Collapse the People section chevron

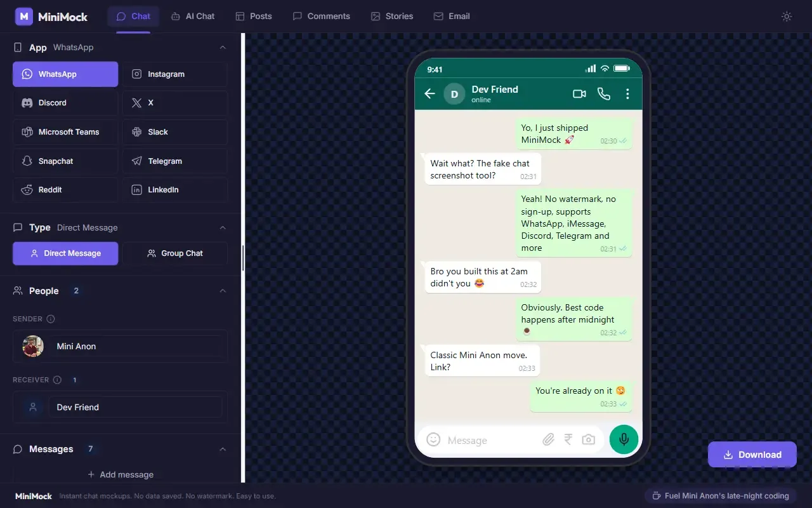[223, 291]
